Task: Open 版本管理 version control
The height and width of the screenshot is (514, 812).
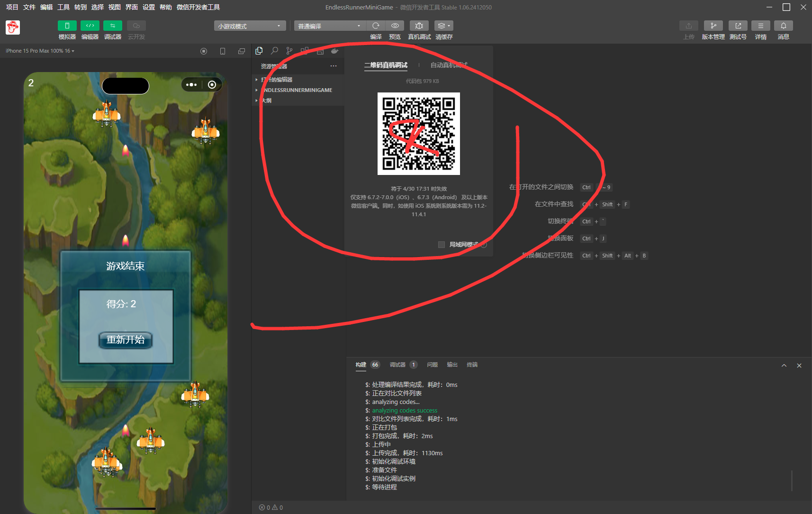Action: click(x=713, y=26)
